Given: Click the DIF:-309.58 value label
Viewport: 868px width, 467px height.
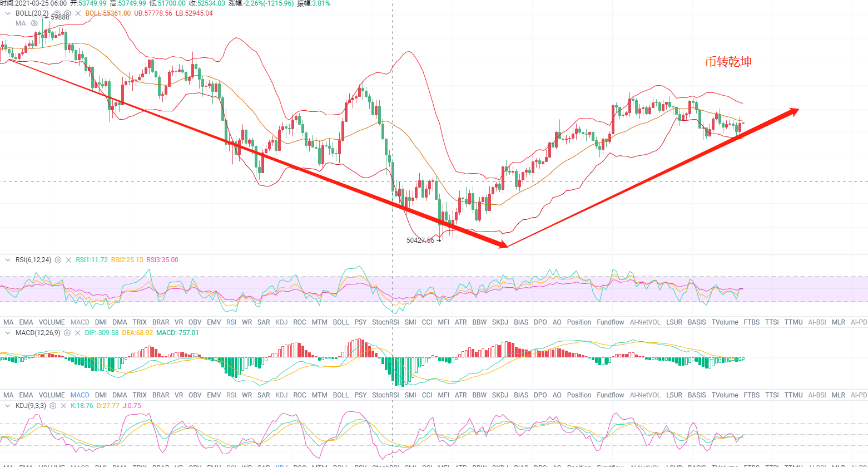Looking at the screenshot, I should 103,333.
